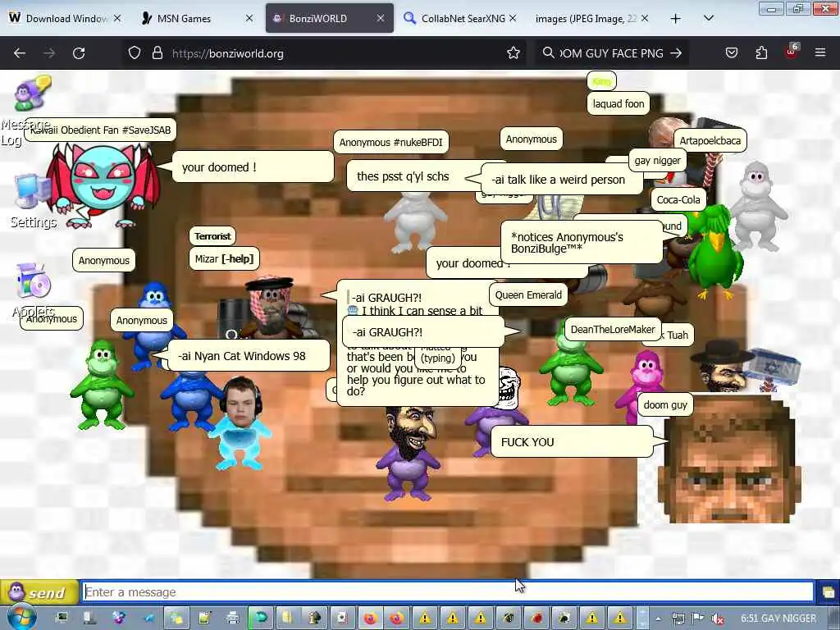Open the Applets desktop icon
Viewport: 840px width, 630px height.
(33, 281)
